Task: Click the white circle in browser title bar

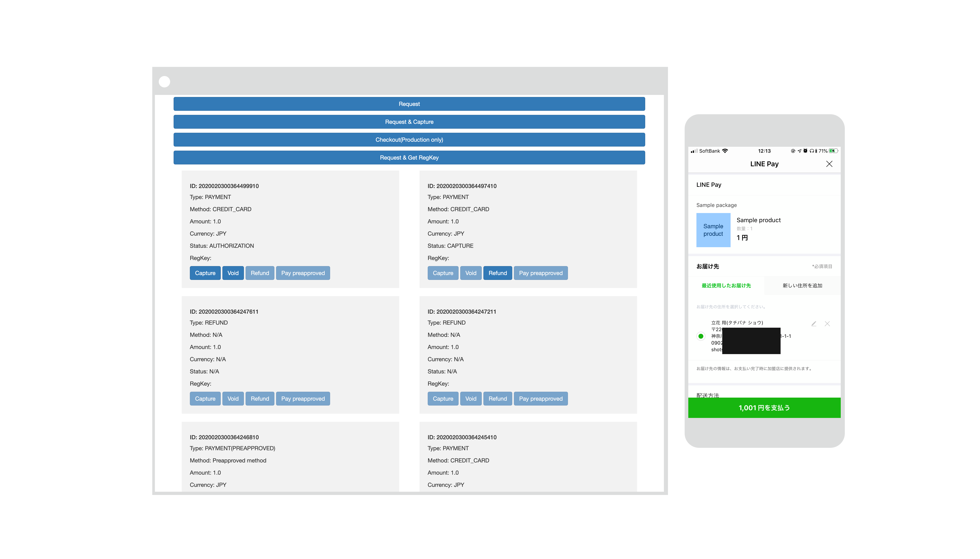Action: pyautogui.click(x=164, y=81)
